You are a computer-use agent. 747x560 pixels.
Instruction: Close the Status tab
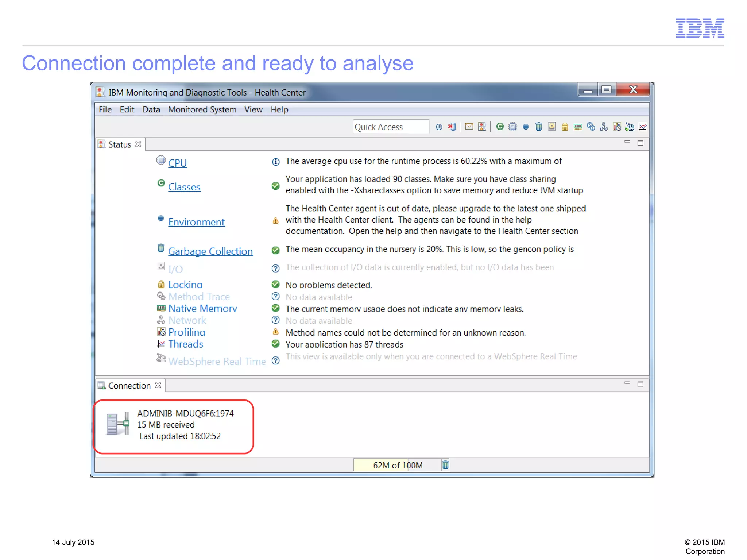coord(138,144)
